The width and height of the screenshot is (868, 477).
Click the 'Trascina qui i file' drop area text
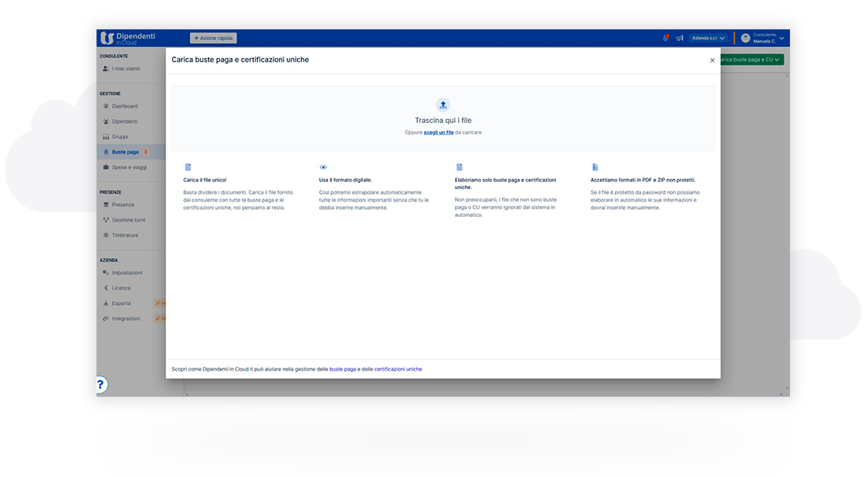pos(442,120)
